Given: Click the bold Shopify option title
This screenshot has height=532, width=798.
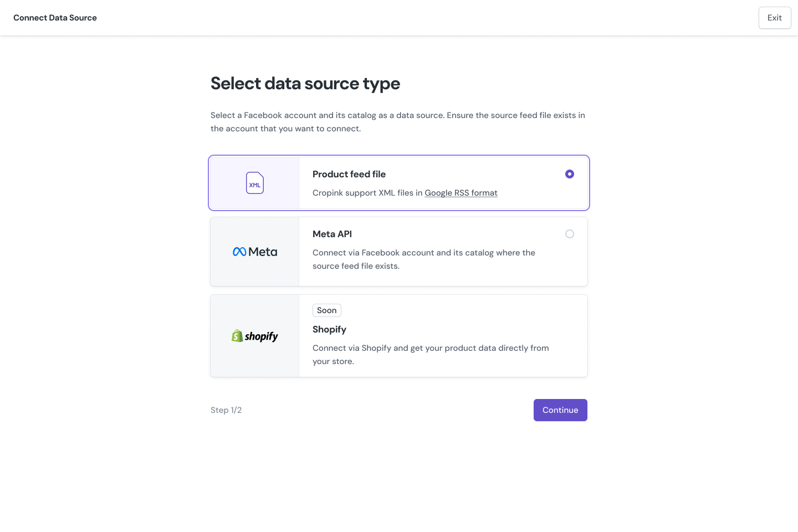Looking at the screenshot, I should pyautogui.click(x=329, y=329).
